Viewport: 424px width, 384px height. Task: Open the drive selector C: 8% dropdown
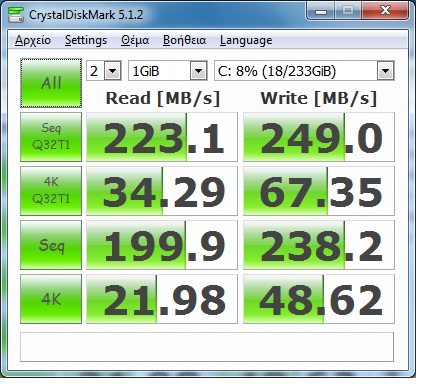pos(304,71)
